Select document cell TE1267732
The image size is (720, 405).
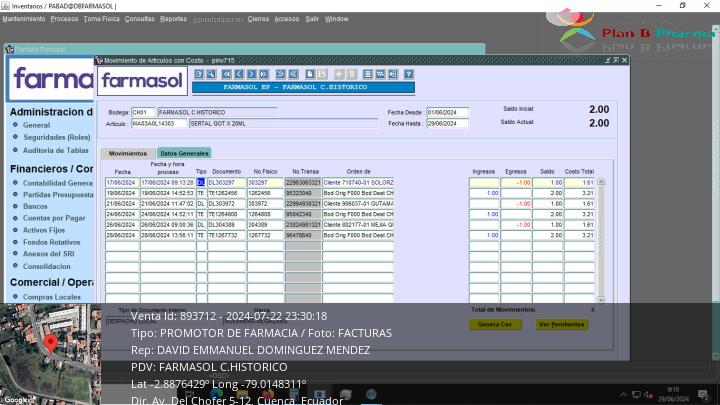coord(227,236)
